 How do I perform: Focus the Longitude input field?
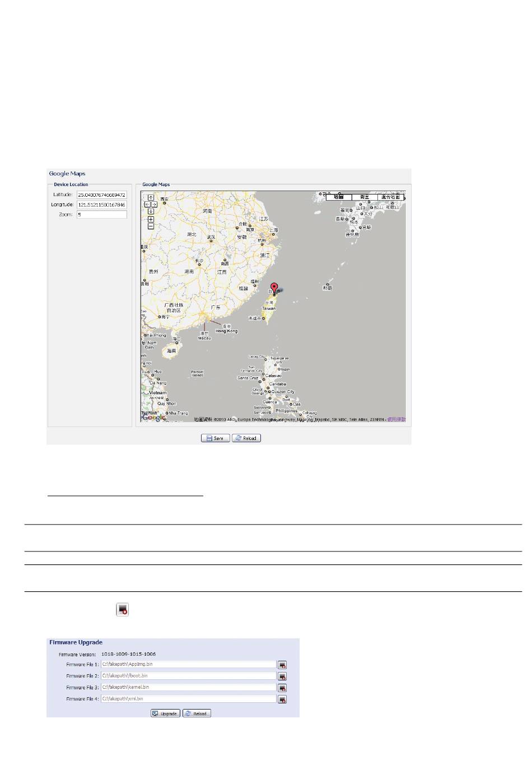tap(102, 205)
